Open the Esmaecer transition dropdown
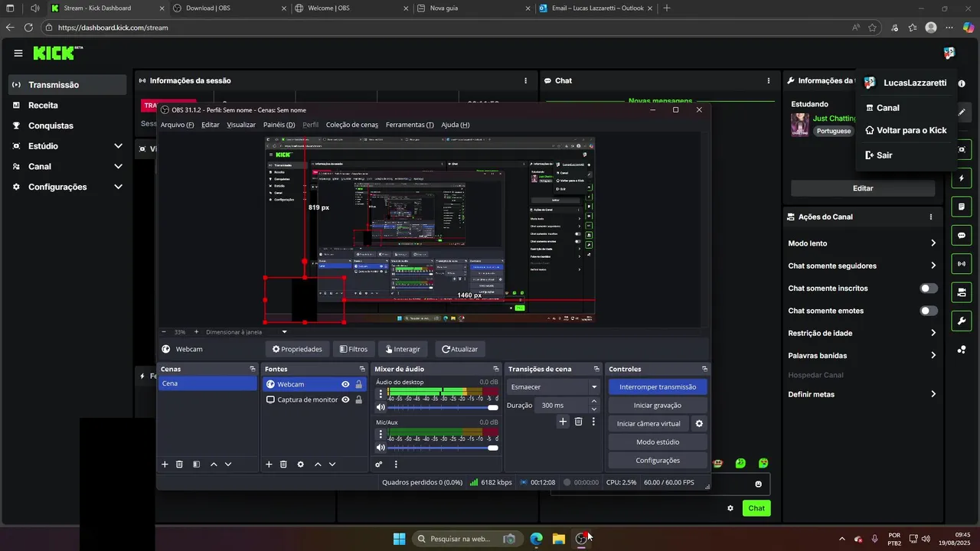Viewport: 980px width, 551px height. pyautogui.click(x=554, y=387)
